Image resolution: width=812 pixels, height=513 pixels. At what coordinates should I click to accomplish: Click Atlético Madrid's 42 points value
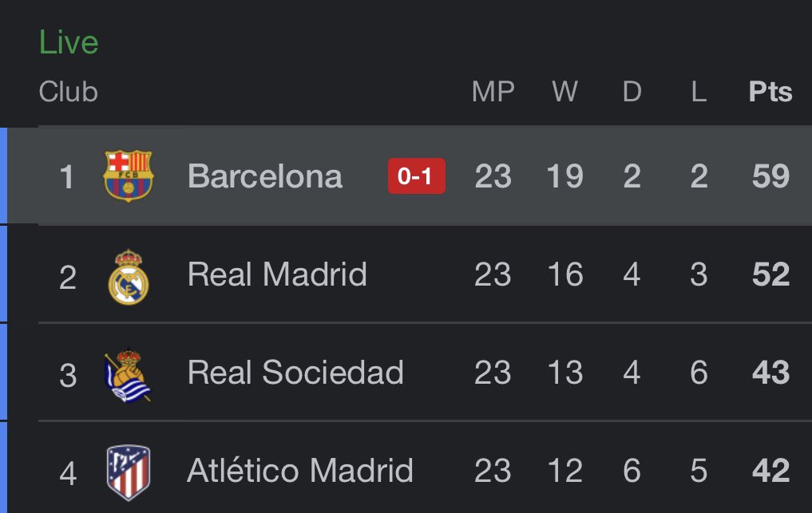(x=770, y=472)
